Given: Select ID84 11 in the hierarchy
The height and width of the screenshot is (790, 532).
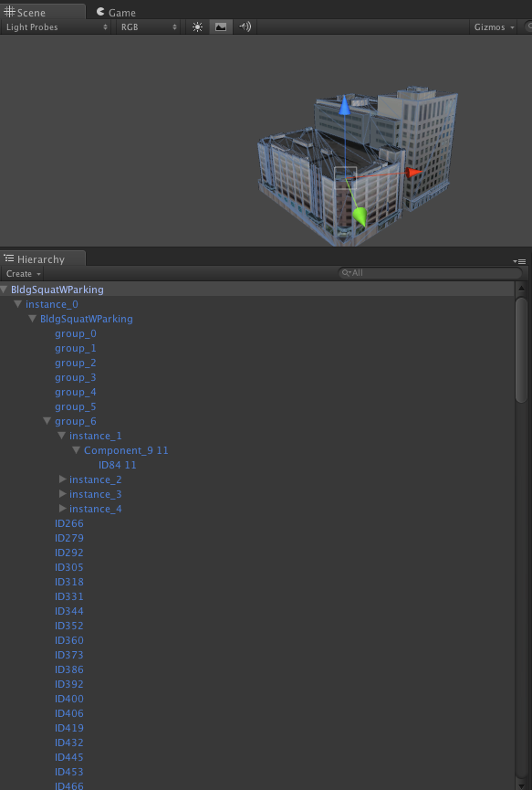Looking at the screenshot, I should click(x=118, y=465).
